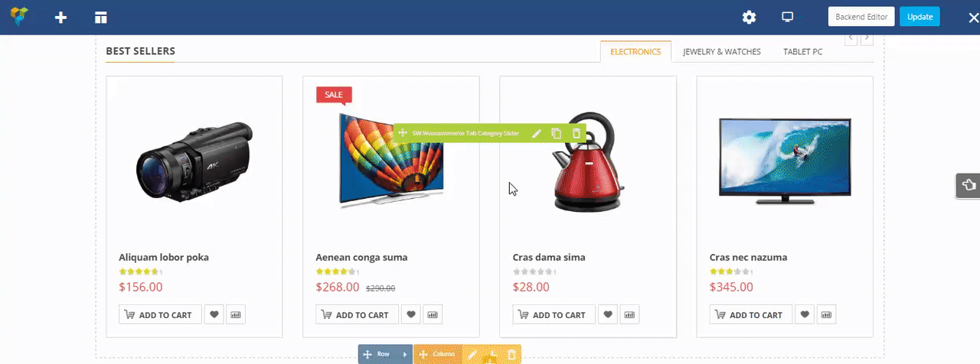Click the Update button

point(920,17)
